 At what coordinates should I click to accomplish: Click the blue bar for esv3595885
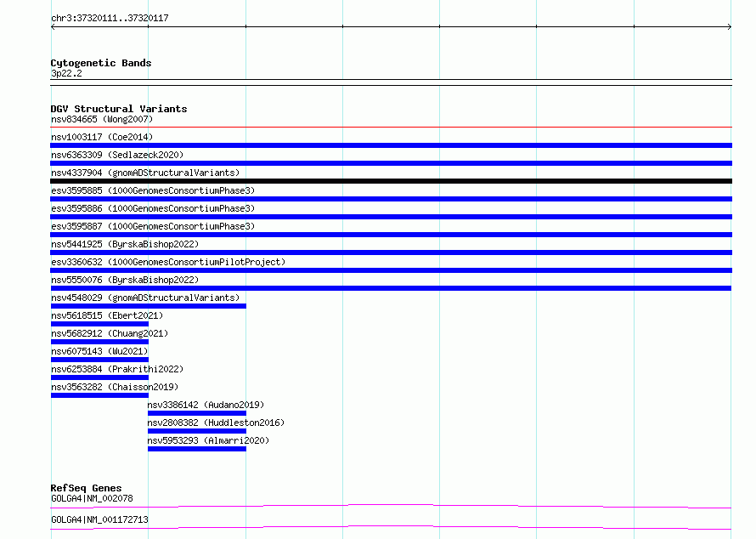[391, 199]
